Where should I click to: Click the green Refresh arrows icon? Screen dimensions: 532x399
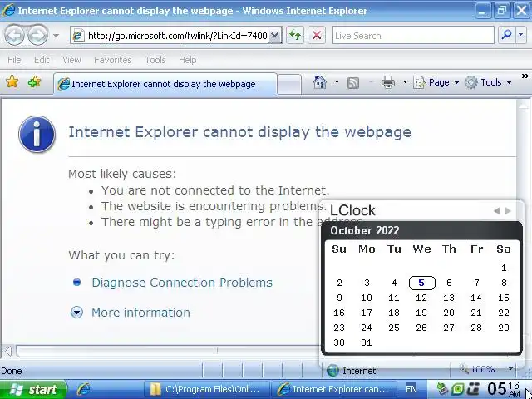point(295,35)
